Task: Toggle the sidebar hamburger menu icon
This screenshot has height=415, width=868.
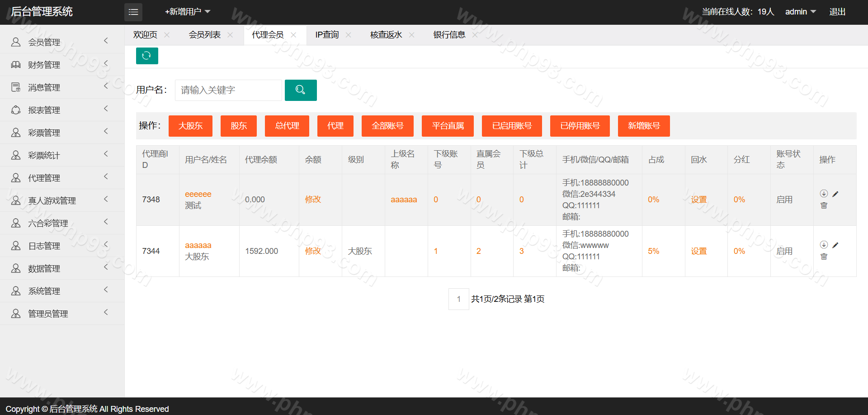Action: pos(133,12)
